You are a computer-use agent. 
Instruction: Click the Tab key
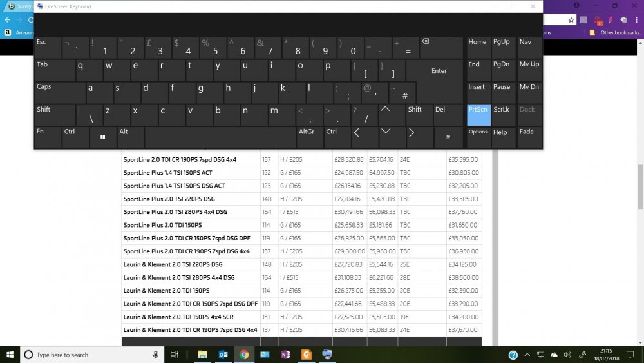[x=55, y=70]
